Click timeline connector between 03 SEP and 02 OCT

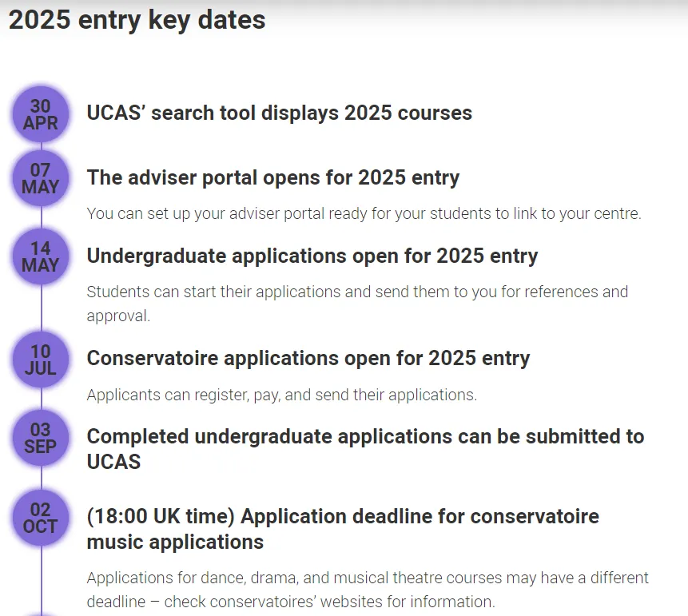(41, 478)
